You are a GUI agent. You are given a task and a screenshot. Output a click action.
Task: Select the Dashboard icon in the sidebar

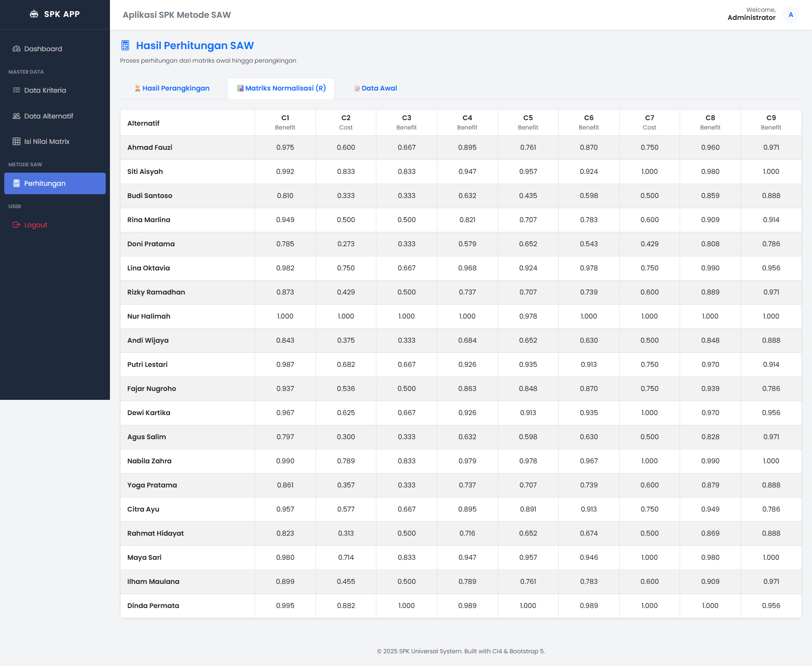(16, 49)
